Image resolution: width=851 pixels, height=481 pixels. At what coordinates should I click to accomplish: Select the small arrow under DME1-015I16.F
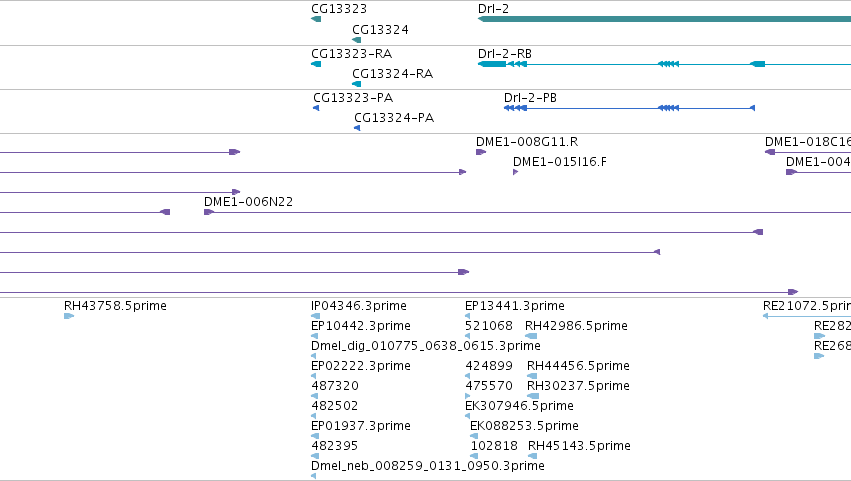pos(516,172)
